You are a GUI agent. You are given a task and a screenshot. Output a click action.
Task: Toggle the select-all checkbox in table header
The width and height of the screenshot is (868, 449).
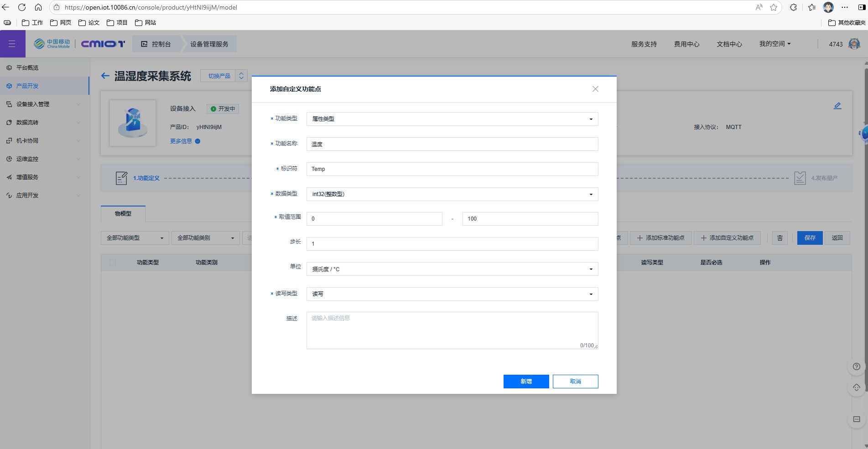coord(113,263)
